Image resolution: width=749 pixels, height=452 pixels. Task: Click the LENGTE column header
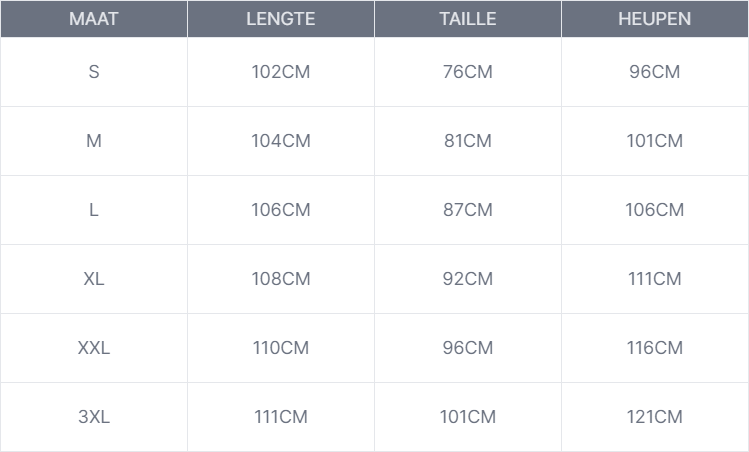[280, 19]
